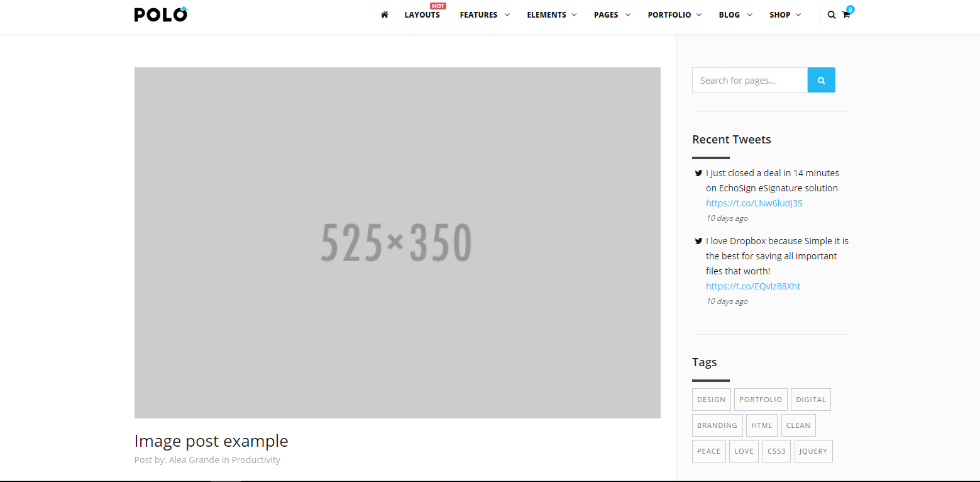Open the Layouts menu item
The height and width of the screenshot is (482, 980).
pos(422,14)
